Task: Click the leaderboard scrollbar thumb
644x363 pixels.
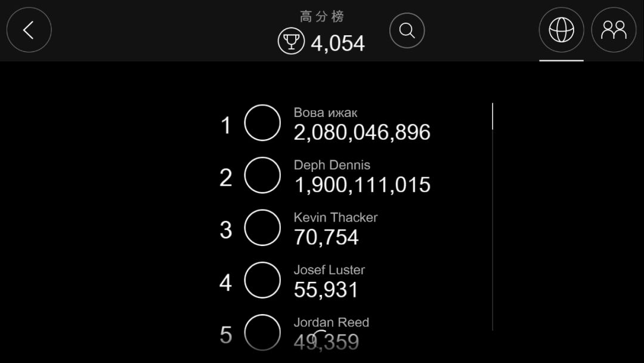Action: click(x=493, y=116)
